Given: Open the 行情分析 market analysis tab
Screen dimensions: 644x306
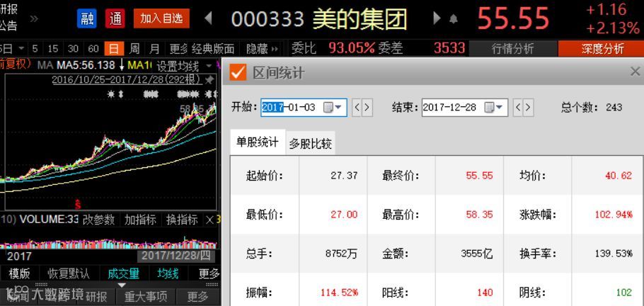Looking at the screenshot, I should (x=512, y=49).
